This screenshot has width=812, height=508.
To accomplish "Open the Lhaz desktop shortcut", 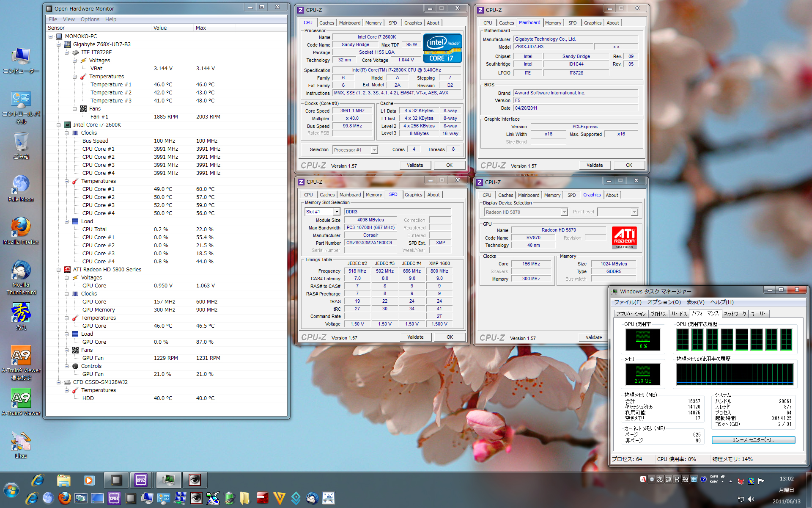I will 21,442.
